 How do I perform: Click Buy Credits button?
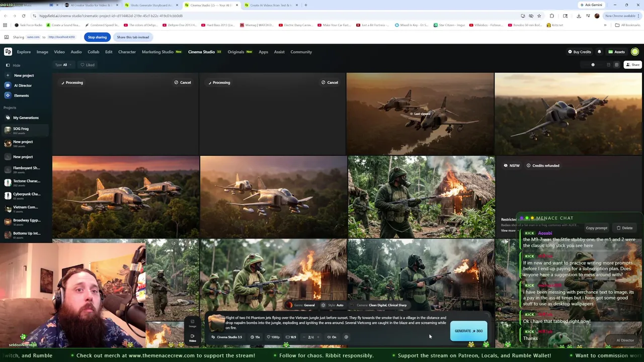pyautogui.click(x=580, y=52)
